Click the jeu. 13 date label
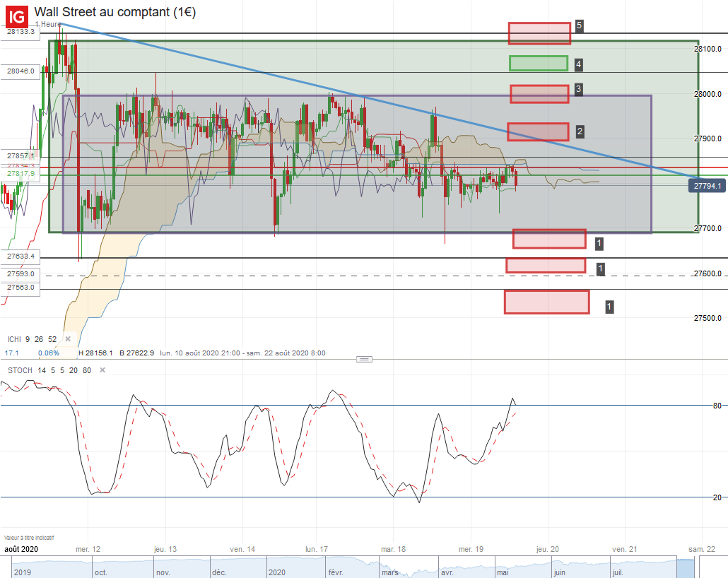The height and width of the screenshot is (578, 728). pos(165,549)
